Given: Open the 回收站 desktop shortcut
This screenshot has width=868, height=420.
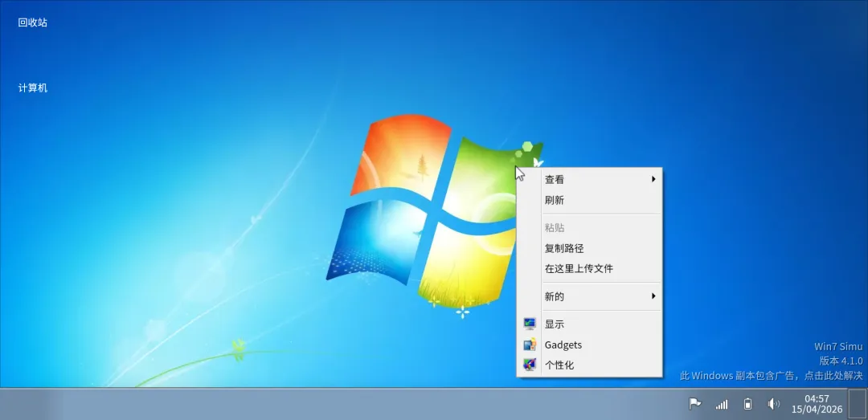Looking at the screenshot, I should [x=33, y=22].
